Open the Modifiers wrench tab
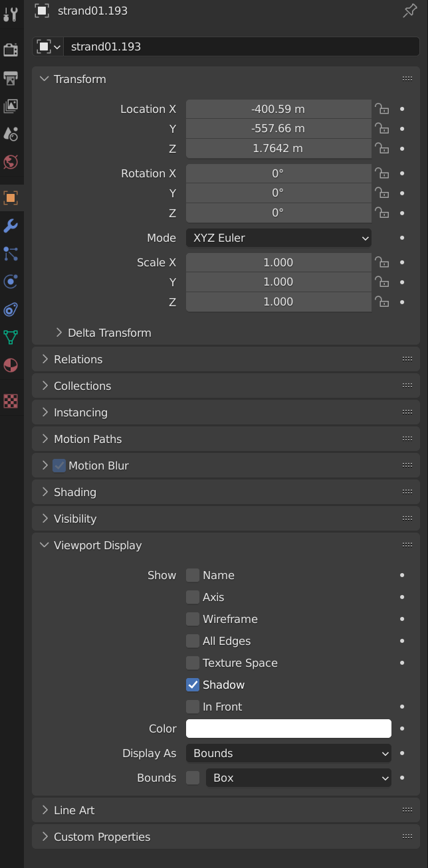428x868 pixels. click(11, 226)
